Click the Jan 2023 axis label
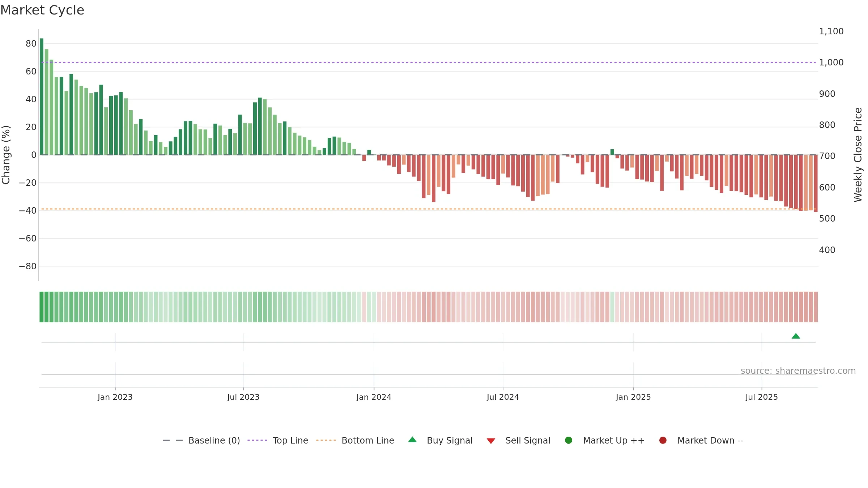 click(x=115, y=397)
